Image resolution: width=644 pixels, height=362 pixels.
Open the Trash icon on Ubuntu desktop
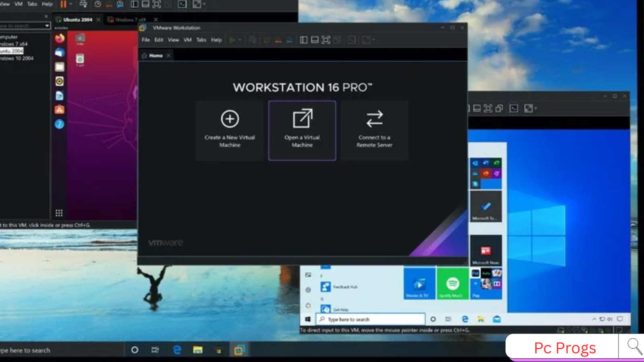pyautogui.click(x=80, y=60)
